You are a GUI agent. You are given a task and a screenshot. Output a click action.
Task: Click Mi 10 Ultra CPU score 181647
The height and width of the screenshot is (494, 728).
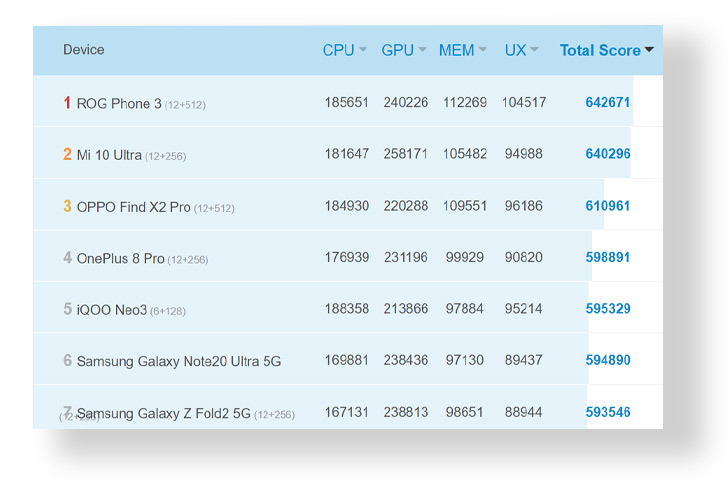[346, 154]
